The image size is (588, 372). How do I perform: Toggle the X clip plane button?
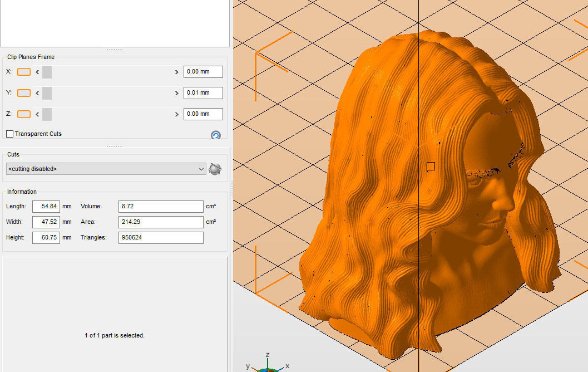[x=24, y=72]
